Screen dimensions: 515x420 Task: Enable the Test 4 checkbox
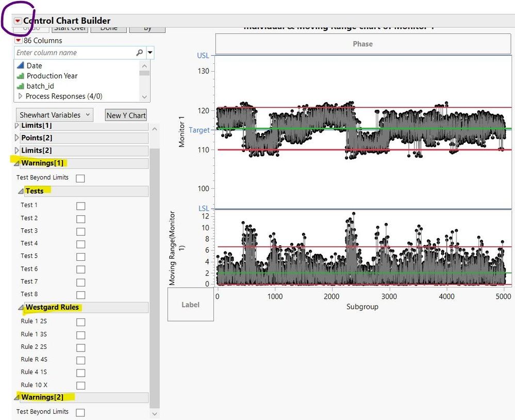pyautogui.click(x=81, y=244)
